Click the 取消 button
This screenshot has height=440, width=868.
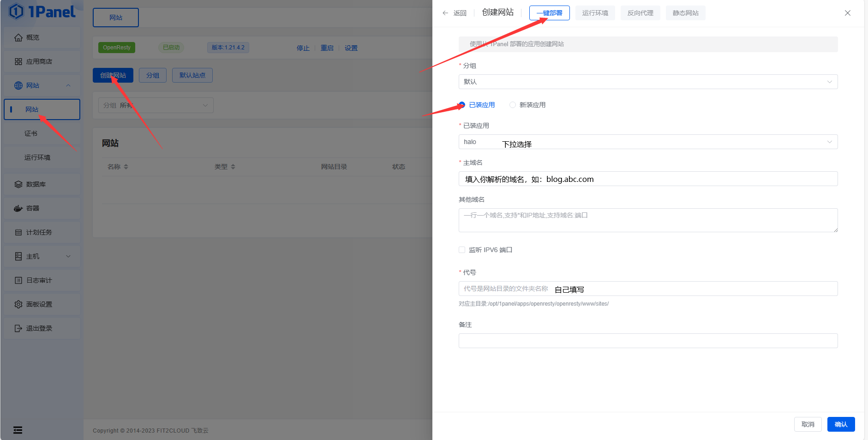(808, 424)
